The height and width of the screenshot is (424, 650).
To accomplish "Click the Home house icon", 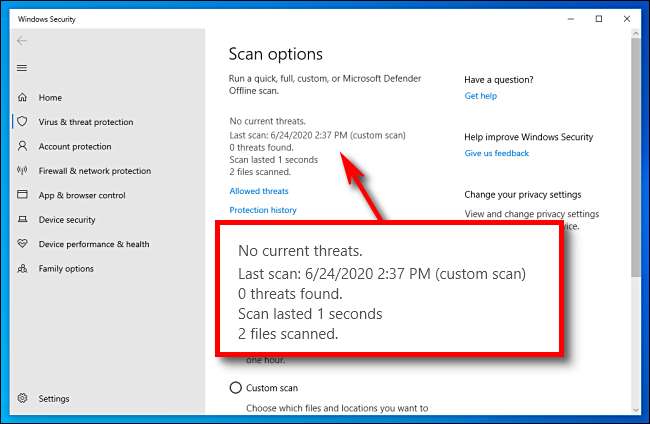I will pos(22,98).
